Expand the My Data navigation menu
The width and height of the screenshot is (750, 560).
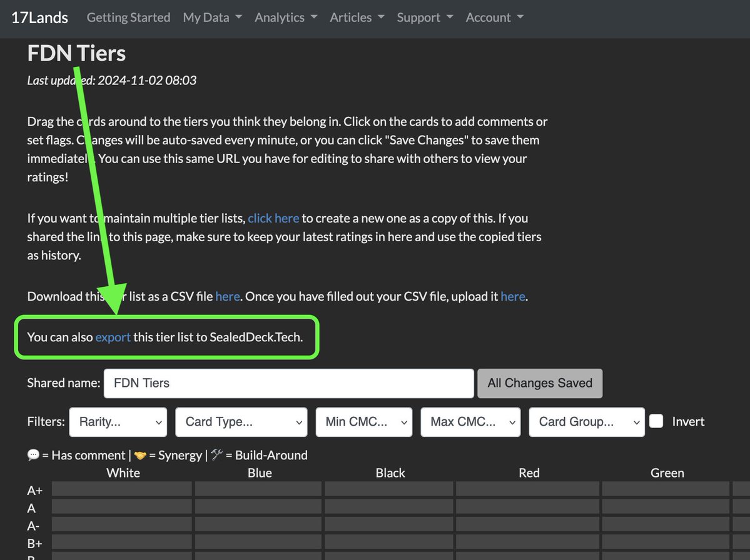(x=212, y=17)
